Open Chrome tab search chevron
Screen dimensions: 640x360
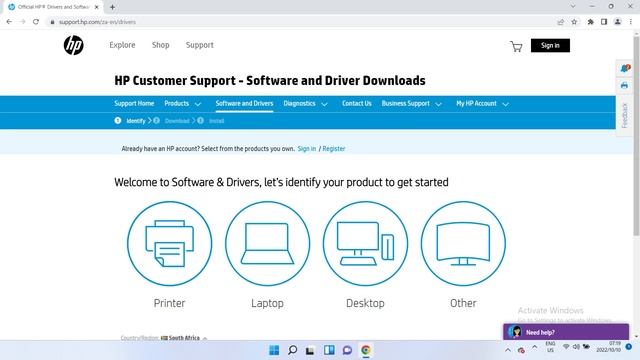[x=573, y=7]
